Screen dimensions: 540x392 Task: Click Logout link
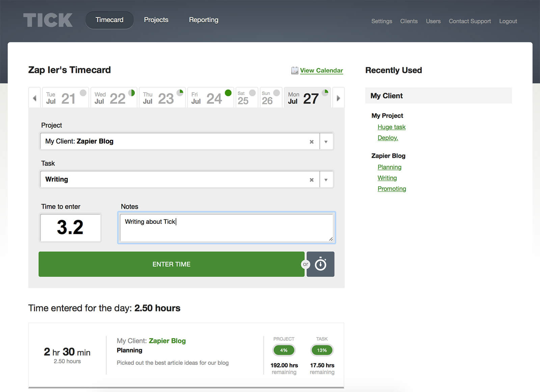pyautogui.click(x=508, y=21)
